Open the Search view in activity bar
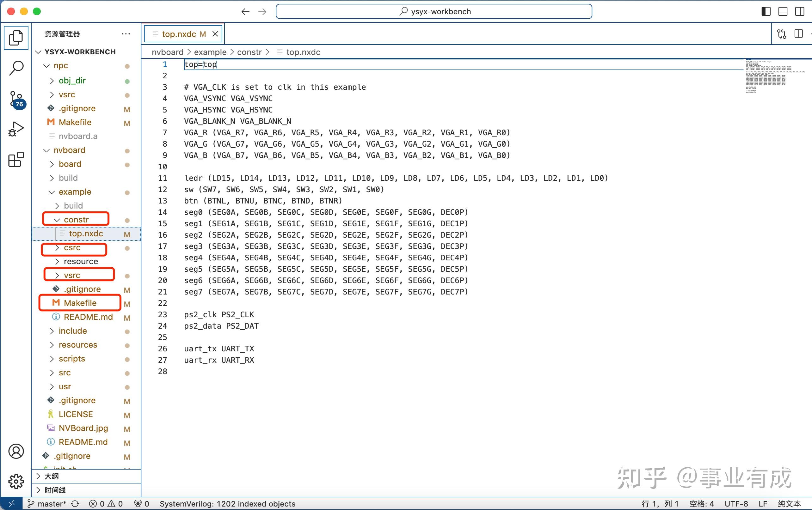The height and width of the screenshot is (510, 812). 16,68
